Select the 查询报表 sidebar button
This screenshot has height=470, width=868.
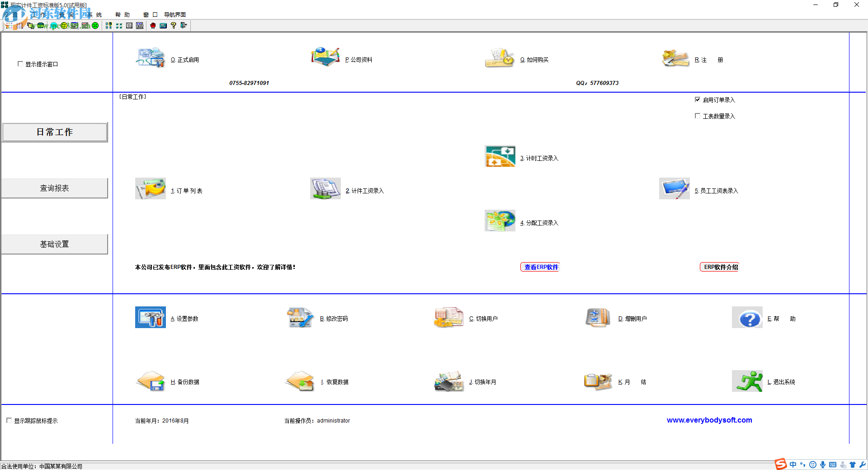click(55, 188)
